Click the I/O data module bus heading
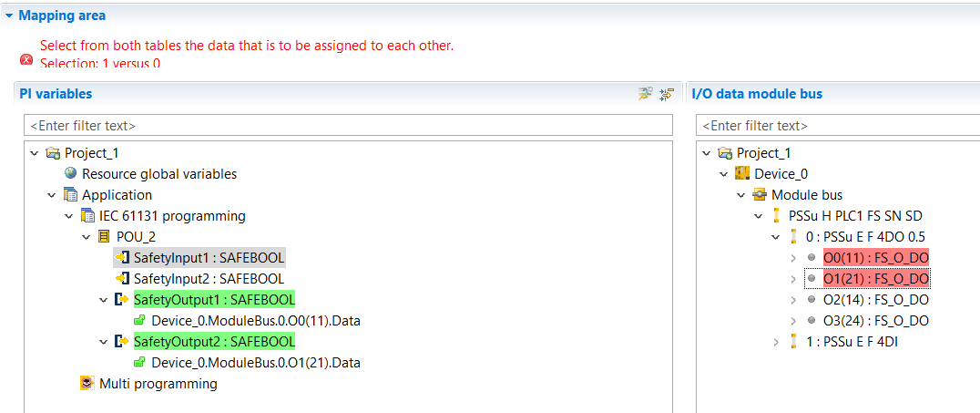Screen dimensions: 980x413 coord(757,94)
